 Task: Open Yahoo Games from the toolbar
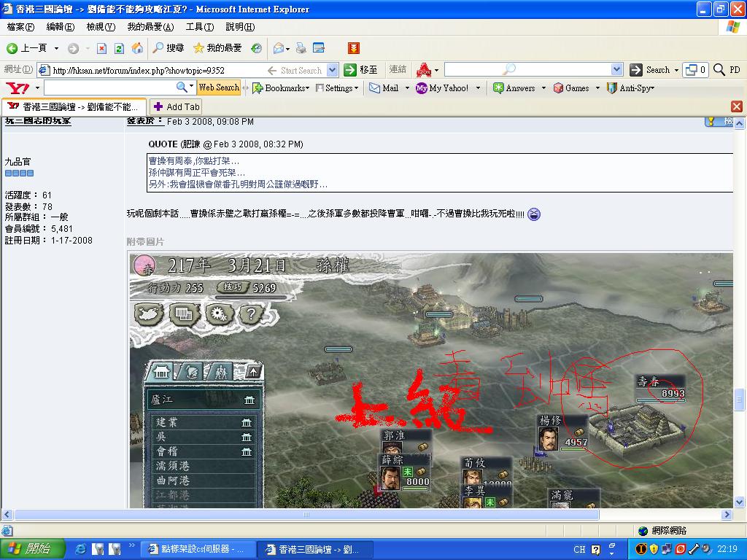click(570, 88)
